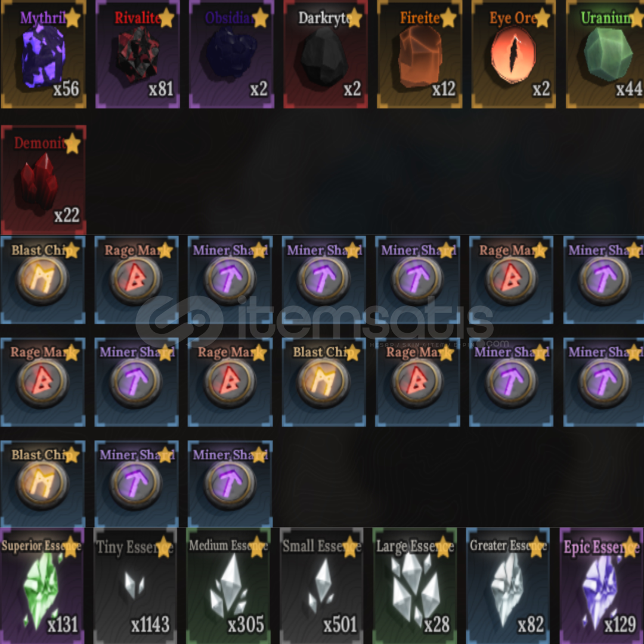Viewport: 644px width, 644px height.
Task: Click the Rage Mark rune beside first Blast Chip
Action: point(137,280)
